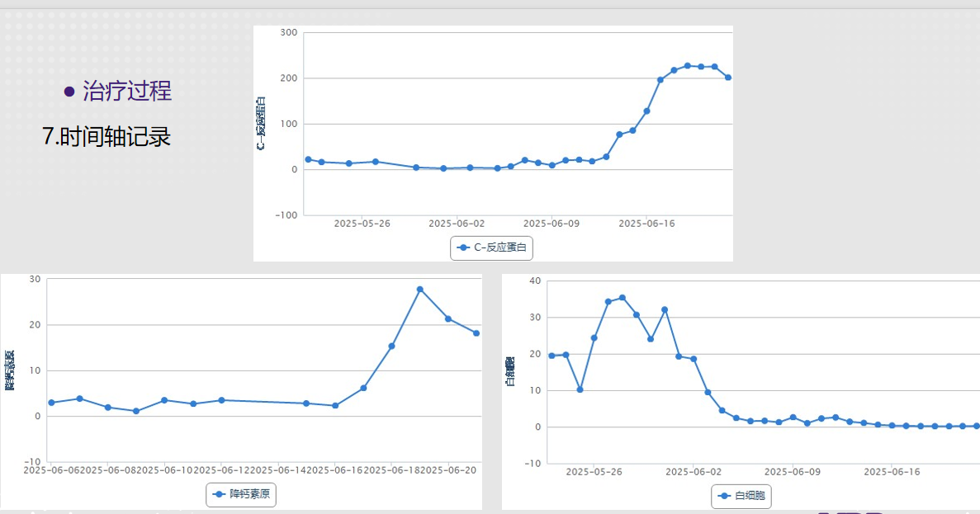980x514 pixels.
Task: Toggle the 降钙素原 legend series
Action: coord(241,495)
